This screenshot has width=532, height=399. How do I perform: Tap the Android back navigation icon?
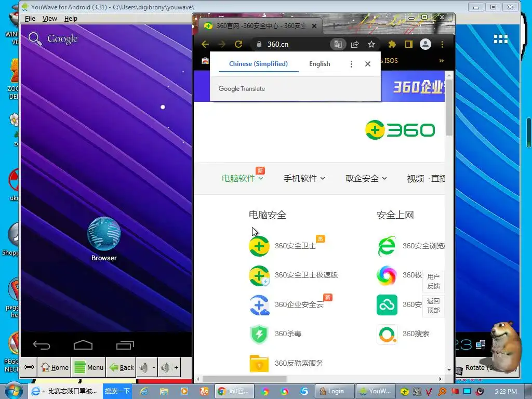click(x=42, y=345)
